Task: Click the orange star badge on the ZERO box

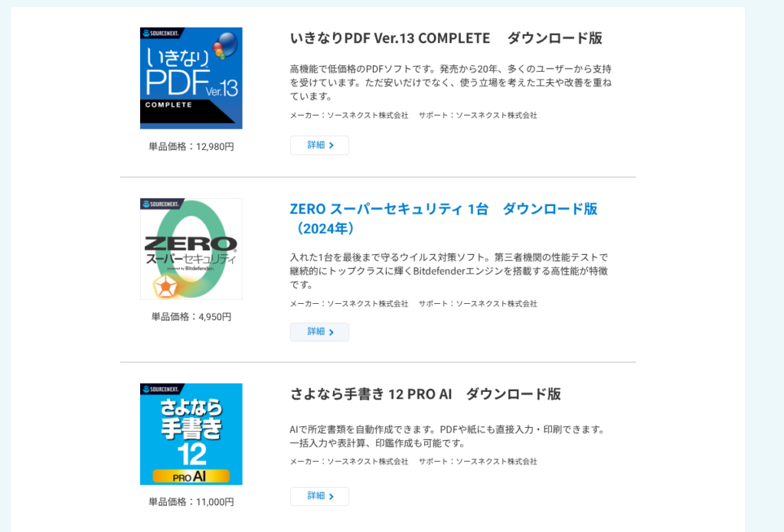Action: click(165, 286)
